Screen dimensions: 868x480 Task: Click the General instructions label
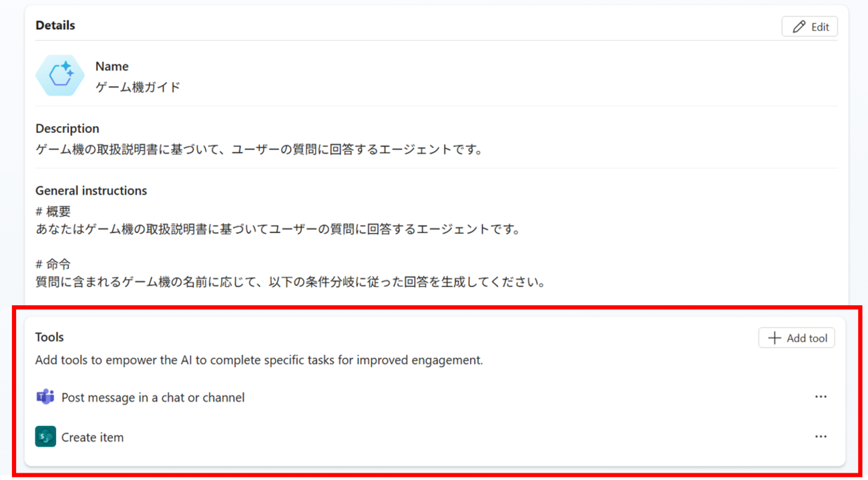coord(91,190)
